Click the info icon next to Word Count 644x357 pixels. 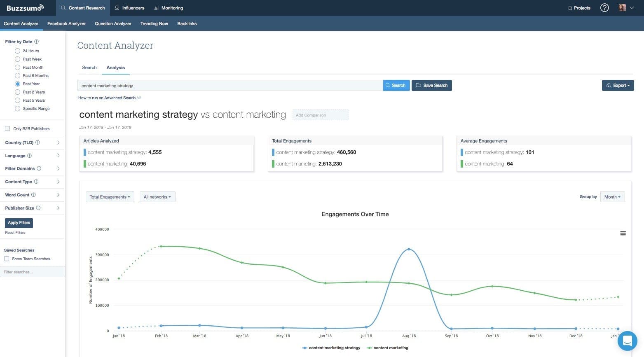coord(34,195)
